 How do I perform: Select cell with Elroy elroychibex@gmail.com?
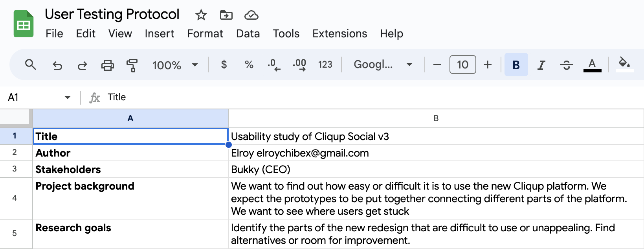(436, 153)
